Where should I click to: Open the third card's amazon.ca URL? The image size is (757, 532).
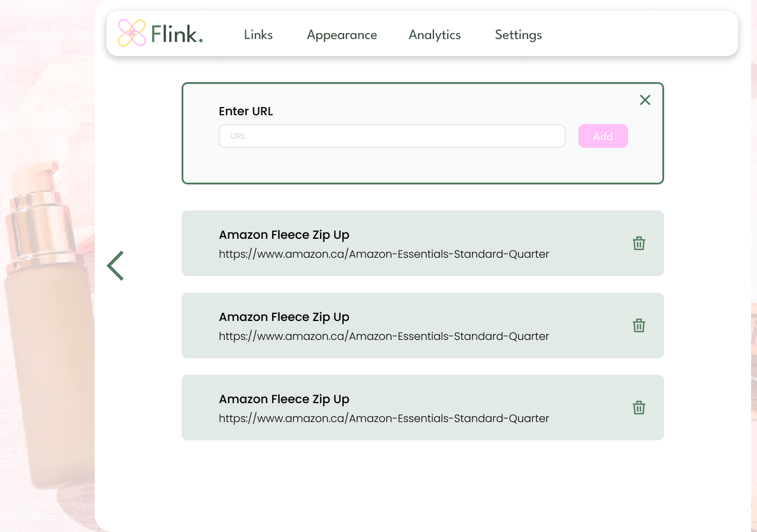tap(384, 419)
